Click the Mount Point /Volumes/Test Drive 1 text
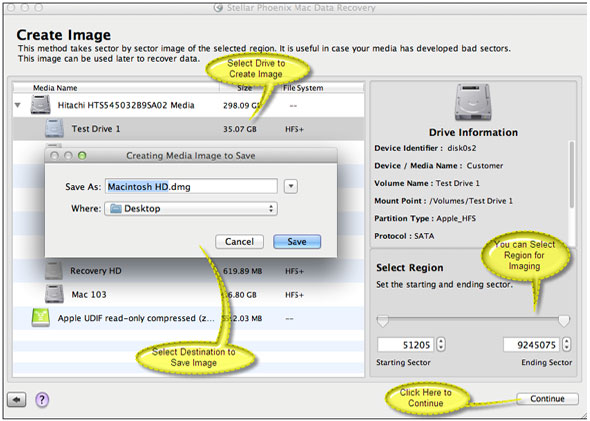 tap(443, 201)
